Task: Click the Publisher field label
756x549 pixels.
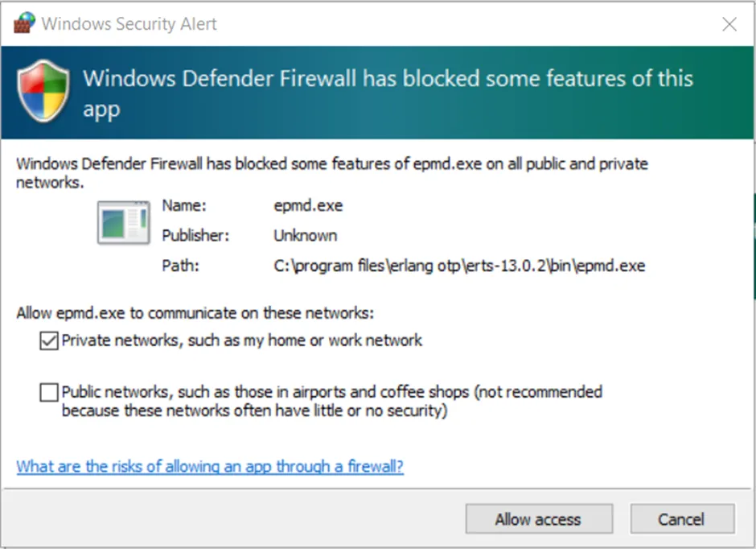Action: [x=195, y=236]
